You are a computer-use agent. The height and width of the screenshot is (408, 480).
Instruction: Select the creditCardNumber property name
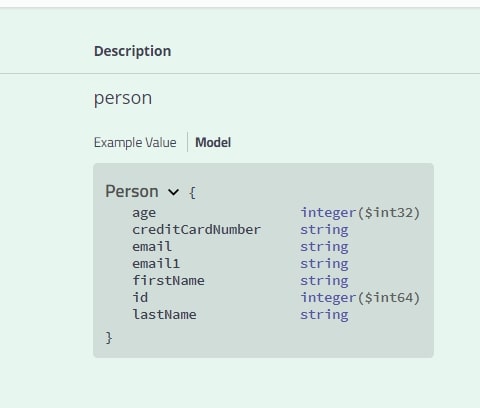[196, 230]
